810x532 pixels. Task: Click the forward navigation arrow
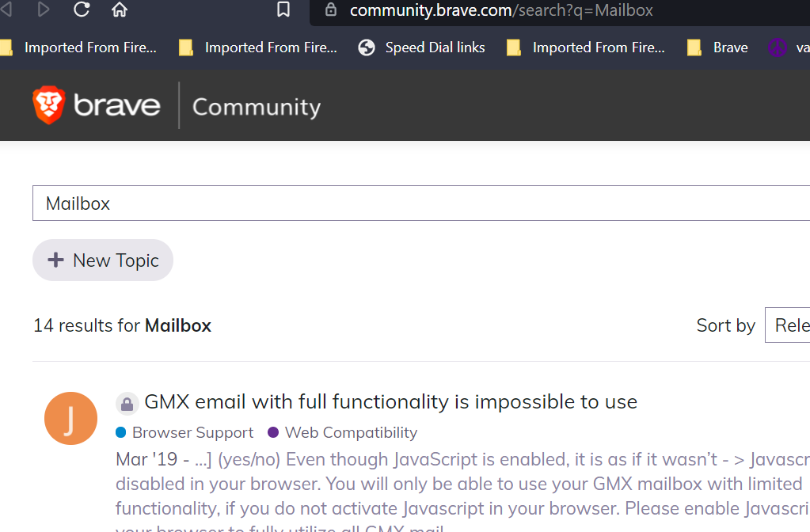pyautogui.click(x=44, y=9)
